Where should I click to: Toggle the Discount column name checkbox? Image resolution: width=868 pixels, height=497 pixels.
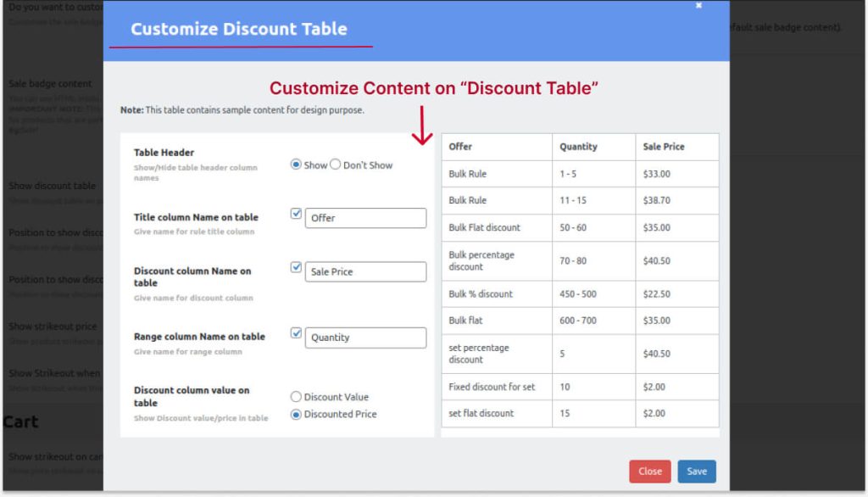click(x=295, y=266)
